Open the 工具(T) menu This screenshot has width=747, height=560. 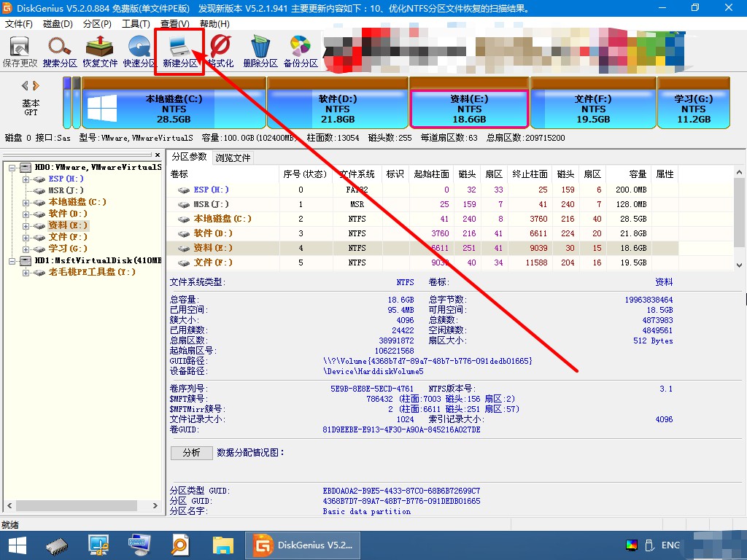click(x=136, y=24)
